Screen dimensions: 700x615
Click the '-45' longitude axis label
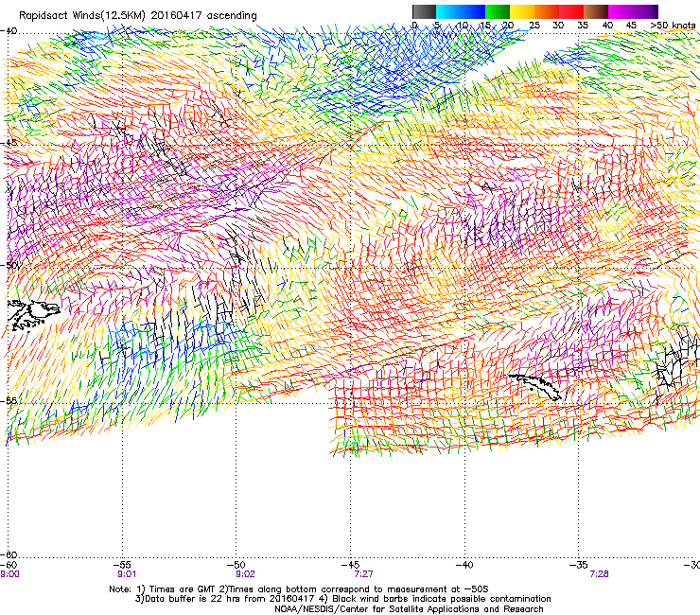pyautogui.click(x=350, y=565)
